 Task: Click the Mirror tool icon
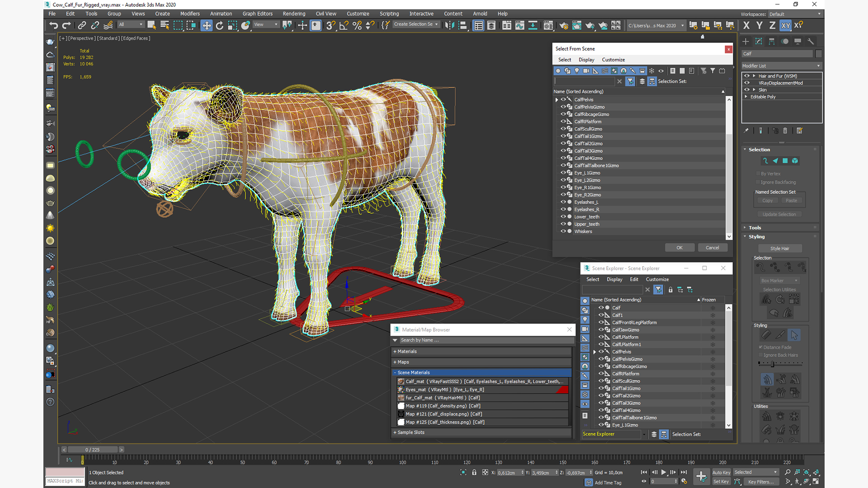click(449, 26)
